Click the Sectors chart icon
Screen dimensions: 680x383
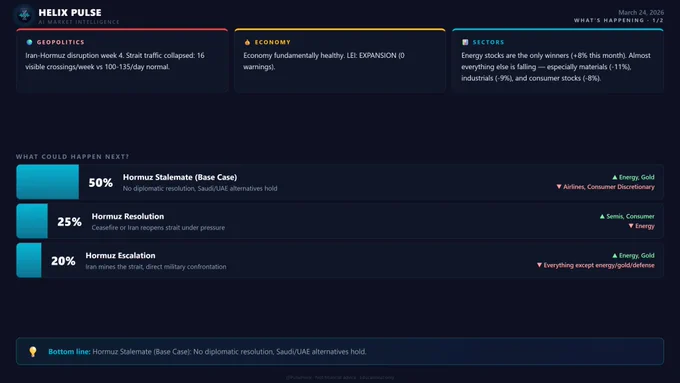click(465, 42)
